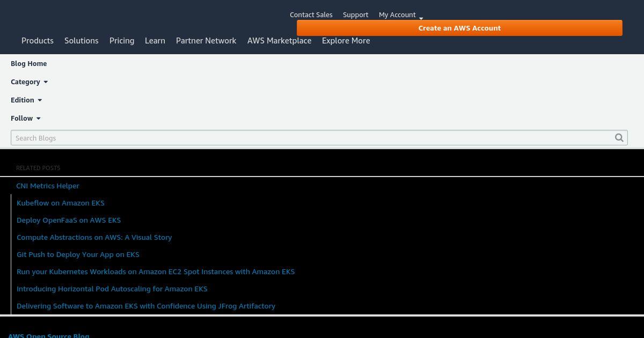Click Create an AWS Account button

click(x=459, y=28)
